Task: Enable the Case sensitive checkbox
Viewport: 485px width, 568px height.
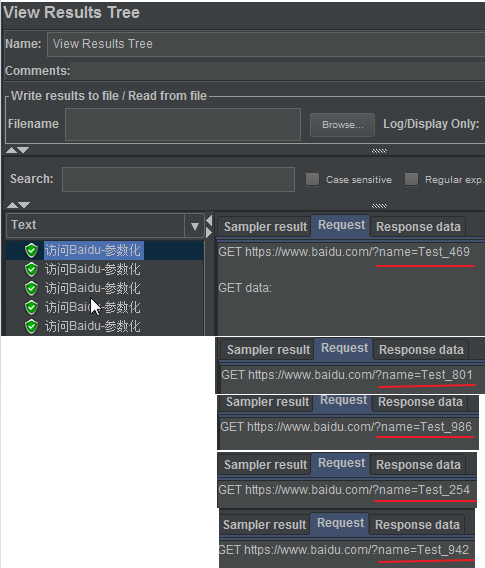Action: 312,179
